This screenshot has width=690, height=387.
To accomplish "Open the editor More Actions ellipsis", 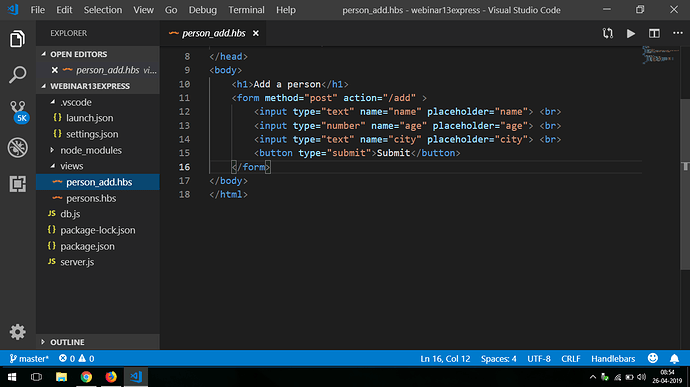I will coord(678,33).
